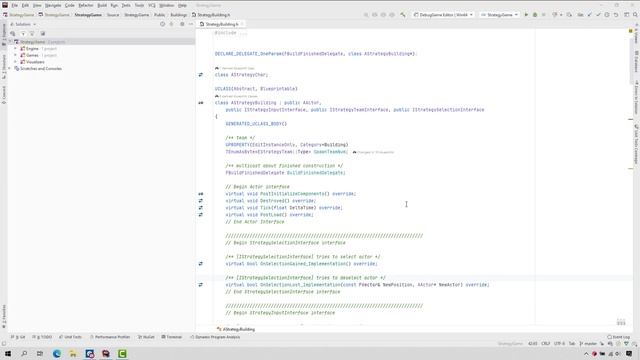Select the Games item in solution tree
Screen dimensions: 640x360
tap(32, 55)
